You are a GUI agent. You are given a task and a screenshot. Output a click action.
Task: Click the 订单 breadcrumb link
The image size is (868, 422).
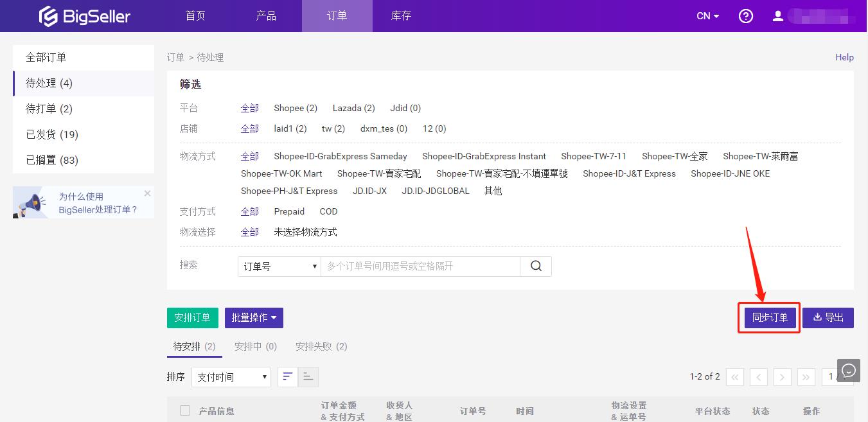tap(175, 58)
